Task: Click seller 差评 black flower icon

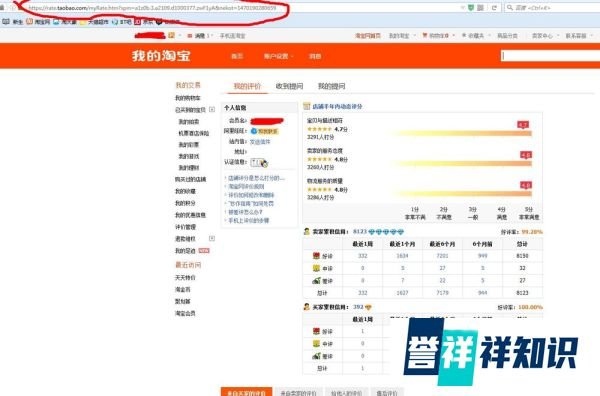Action: 316,280
